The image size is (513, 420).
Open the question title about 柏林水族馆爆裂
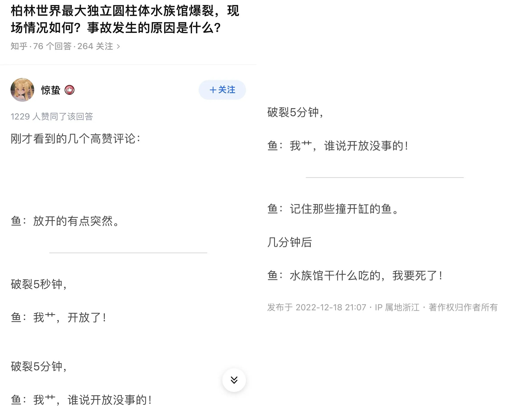click(125, 19)
